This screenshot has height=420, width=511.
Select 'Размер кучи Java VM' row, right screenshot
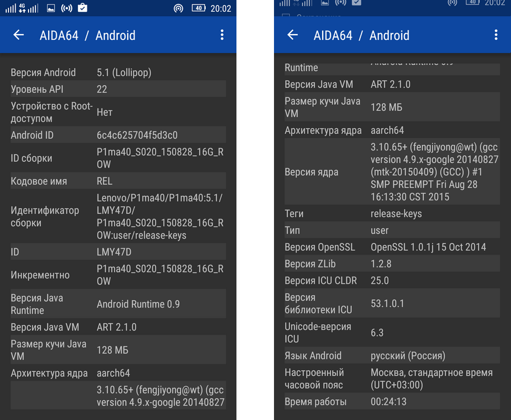(x=392, y=107)
